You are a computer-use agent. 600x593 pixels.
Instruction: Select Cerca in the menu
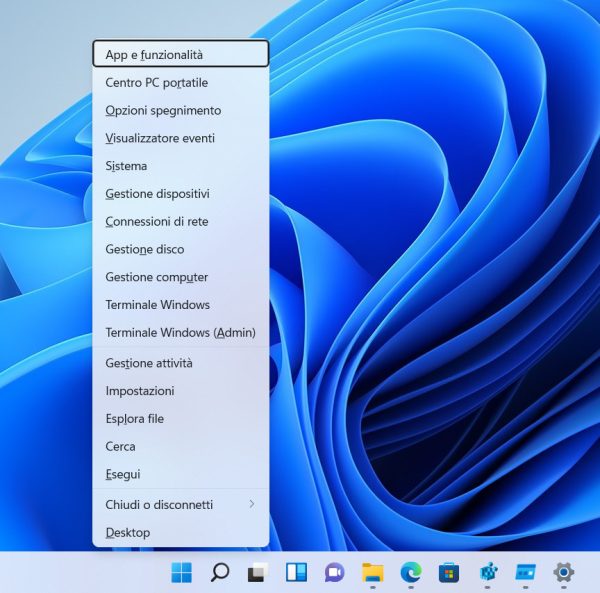click(181, 446)
